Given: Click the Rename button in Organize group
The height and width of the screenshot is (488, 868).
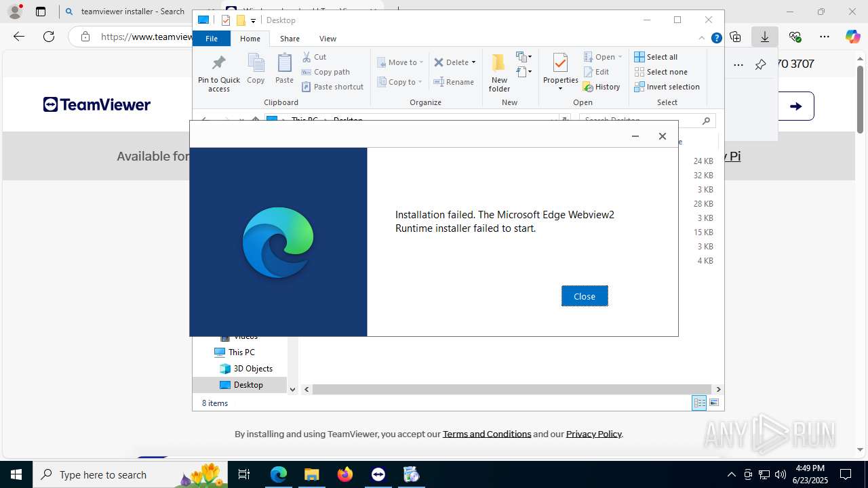Looking at the screenshot, I should (x=454, y=82).
